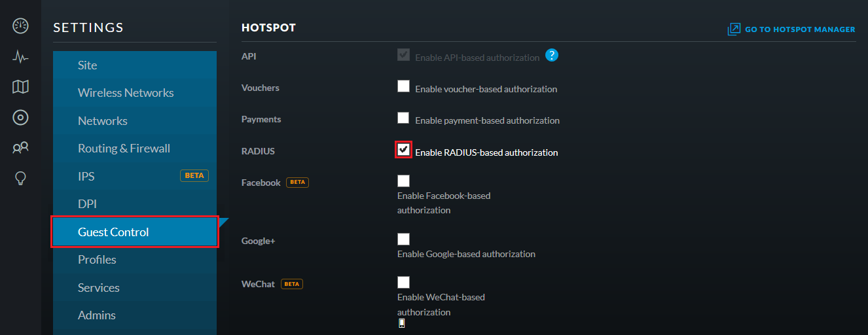Enable voucher-based authorization checkbox
Image resolution: width=868 pixels, height=335 pixels.
pyautogui.click(x=403, y=86)
